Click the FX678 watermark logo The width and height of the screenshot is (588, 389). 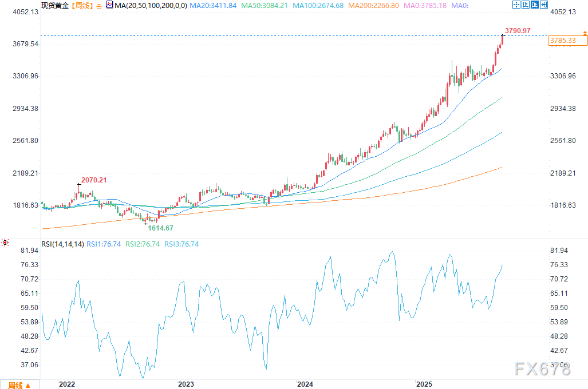pyautogui.click(x=542, y=369)
